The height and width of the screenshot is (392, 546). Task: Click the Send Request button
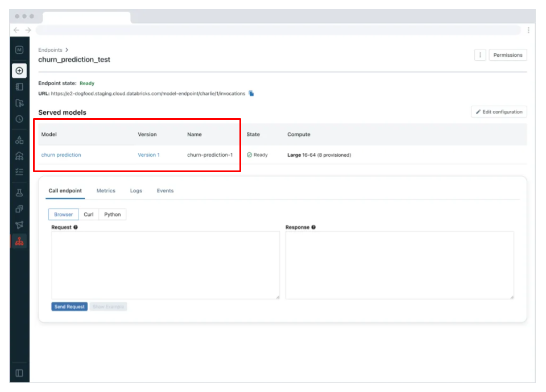click(69, 306)
